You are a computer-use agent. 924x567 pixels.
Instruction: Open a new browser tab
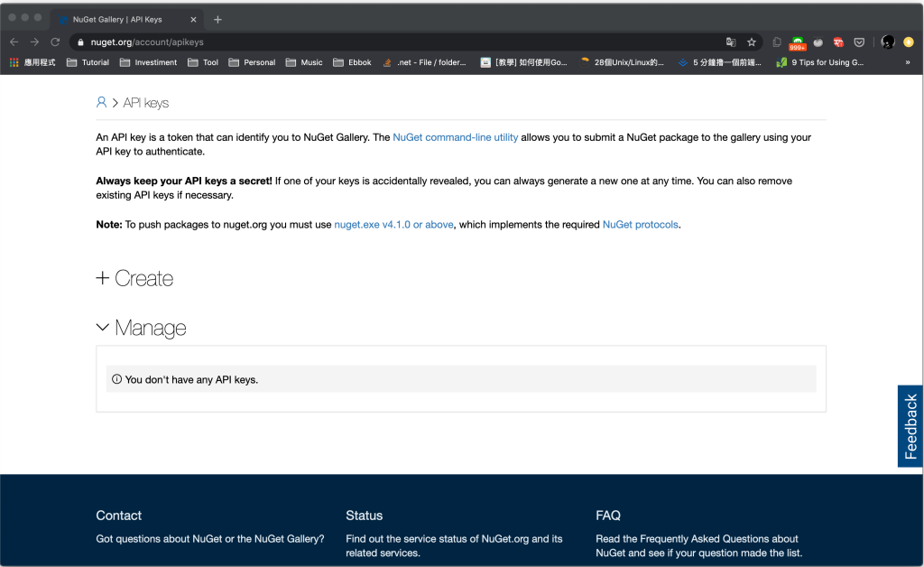(217, 20)
